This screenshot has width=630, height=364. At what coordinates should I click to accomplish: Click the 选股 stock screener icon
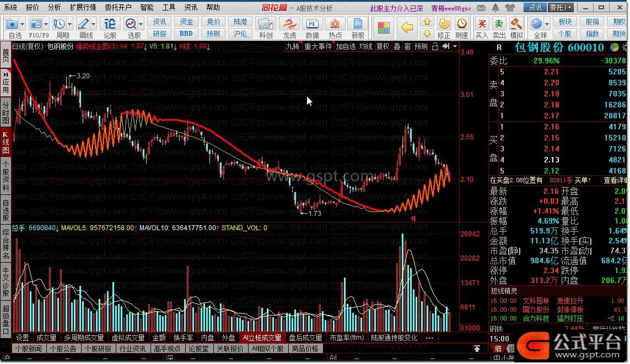tap(131, 24)
